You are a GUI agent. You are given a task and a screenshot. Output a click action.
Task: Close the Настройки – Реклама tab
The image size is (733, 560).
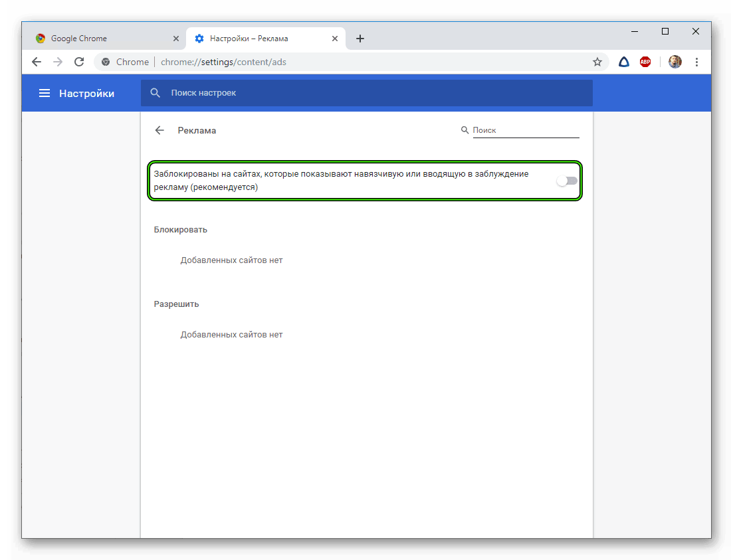click(x=335, y=39)
